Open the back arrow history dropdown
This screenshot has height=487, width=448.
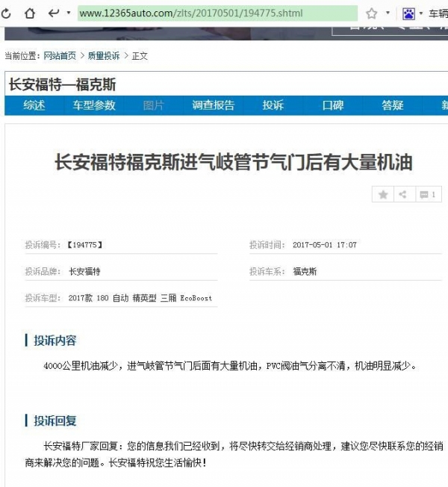[68, 13]
